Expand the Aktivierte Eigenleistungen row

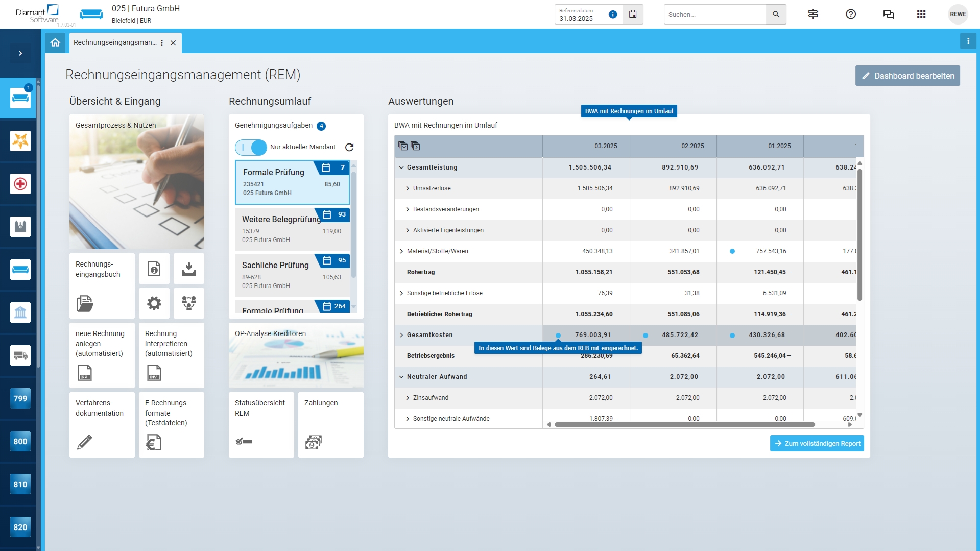coord(408,230)
